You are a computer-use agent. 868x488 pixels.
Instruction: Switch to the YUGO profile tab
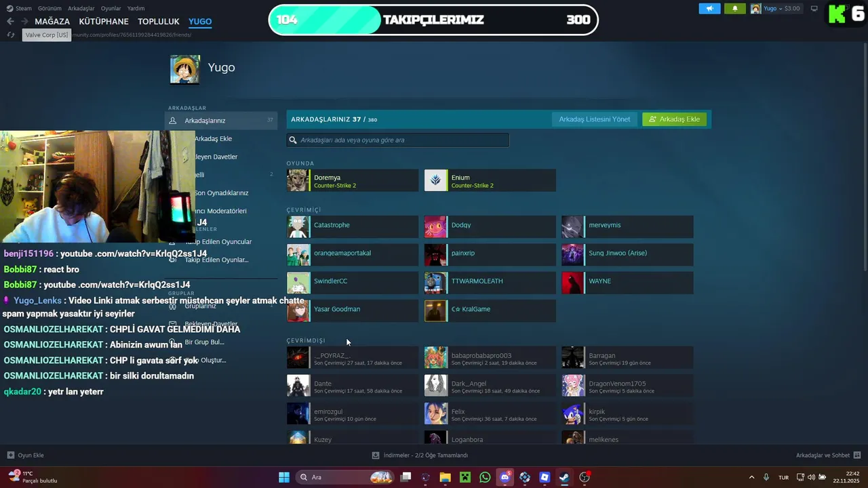(x=200, y=22)
